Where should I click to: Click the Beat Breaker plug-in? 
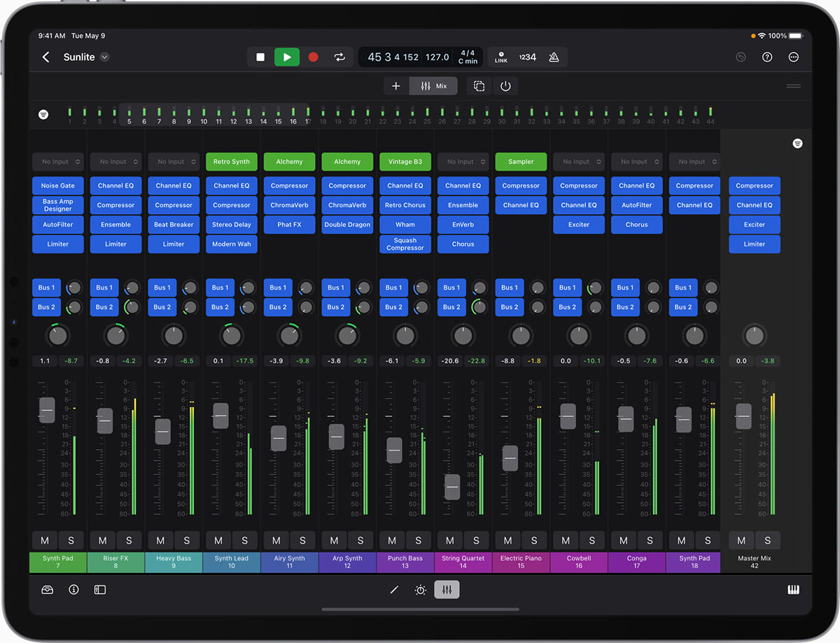174,225
